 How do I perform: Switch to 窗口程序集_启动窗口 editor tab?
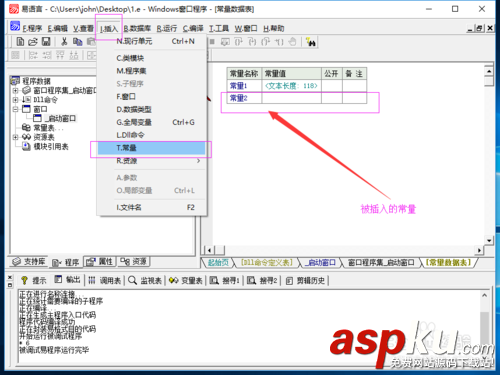pos(381,263)
